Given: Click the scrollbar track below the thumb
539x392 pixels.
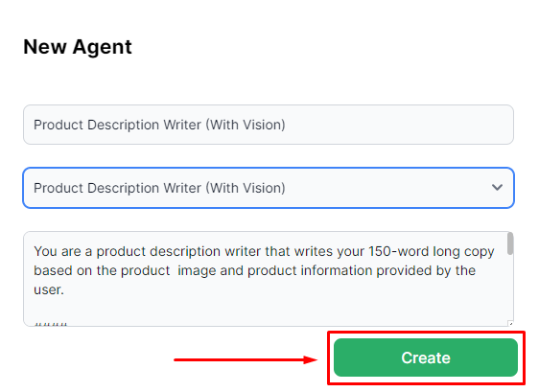Looking at the screenshot, I should 510,288.
